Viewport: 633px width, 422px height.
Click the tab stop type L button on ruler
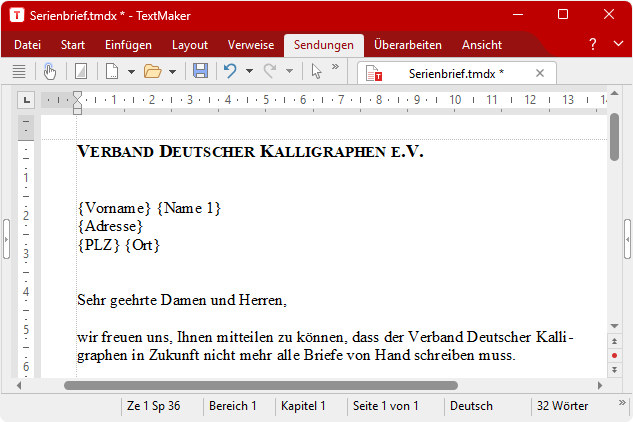pos(26,100)
